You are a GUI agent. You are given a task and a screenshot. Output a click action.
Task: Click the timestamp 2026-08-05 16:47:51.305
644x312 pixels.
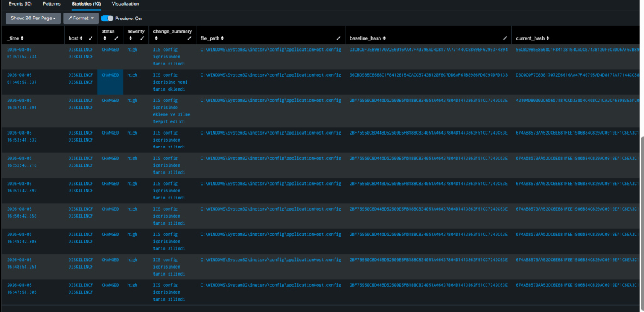click(22, 289)
